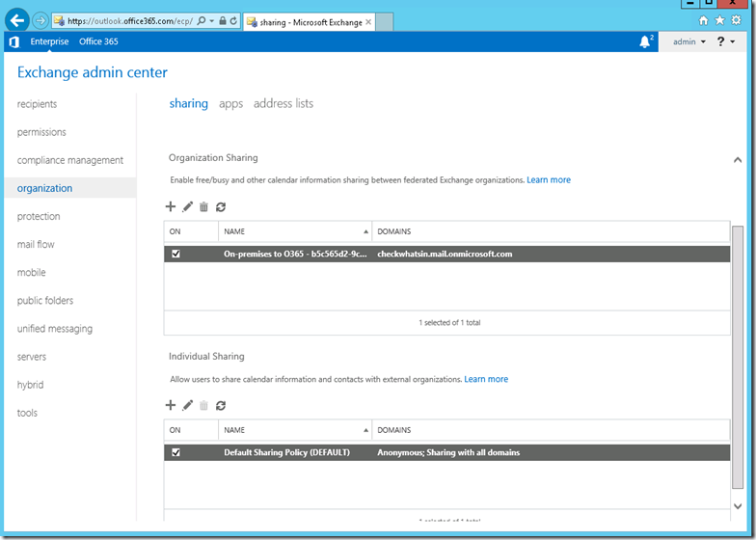The height and width of the screenshot is (540, 756).
Task: Delete the selected Organization Sharing relationship
Action: pyautogui.click(x=204, y=206)
